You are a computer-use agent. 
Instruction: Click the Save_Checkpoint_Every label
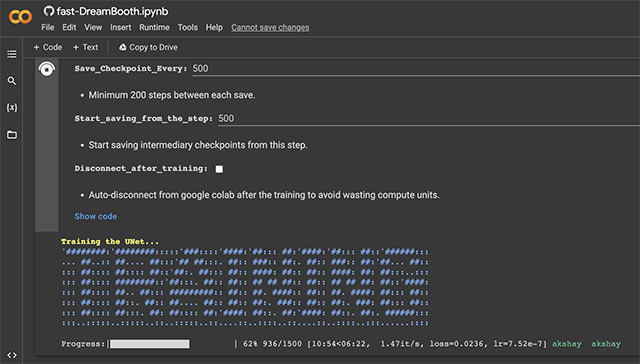(131, 69)
